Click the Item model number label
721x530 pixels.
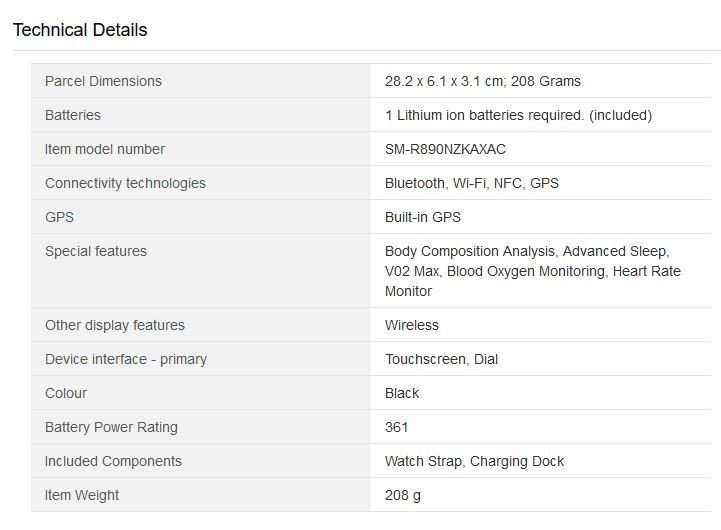(x=105, y=149)
